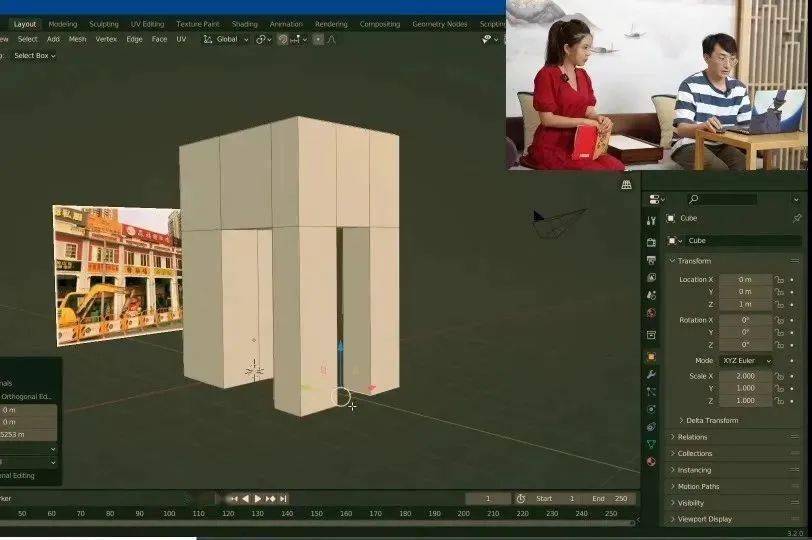This screenshot has width=812, height=540.
Task: Jump to the timeline end frame
Action: (x=283, y=499)
